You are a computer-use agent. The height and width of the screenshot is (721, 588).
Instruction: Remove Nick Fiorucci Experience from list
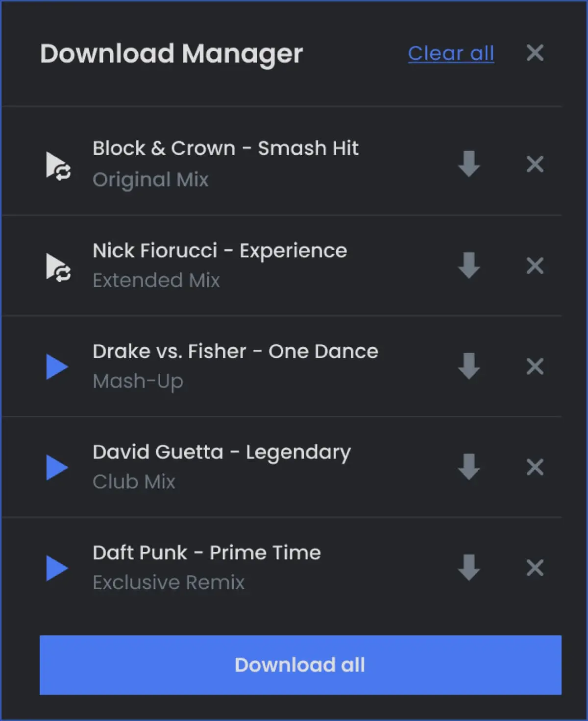tap(535, 265)
